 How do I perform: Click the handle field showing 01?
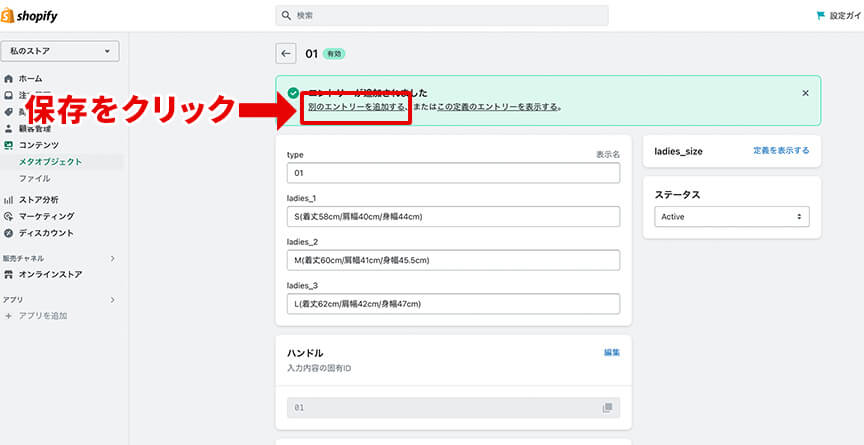[453, 408]
